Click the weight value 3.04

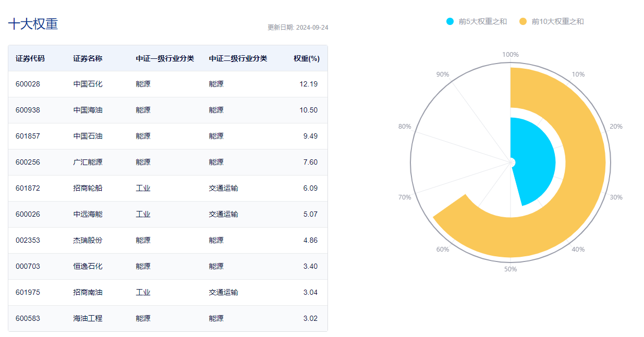[x=310, y=292]
